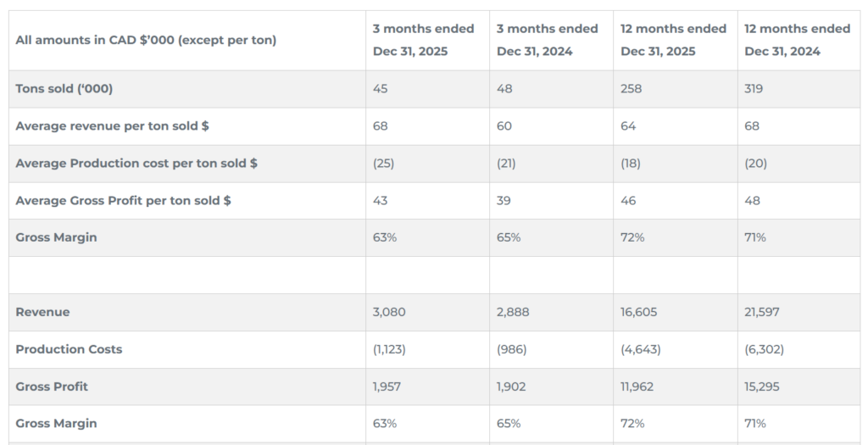Click the 'All amounts in CAD $'000' header cell

(x=146, y=40)
